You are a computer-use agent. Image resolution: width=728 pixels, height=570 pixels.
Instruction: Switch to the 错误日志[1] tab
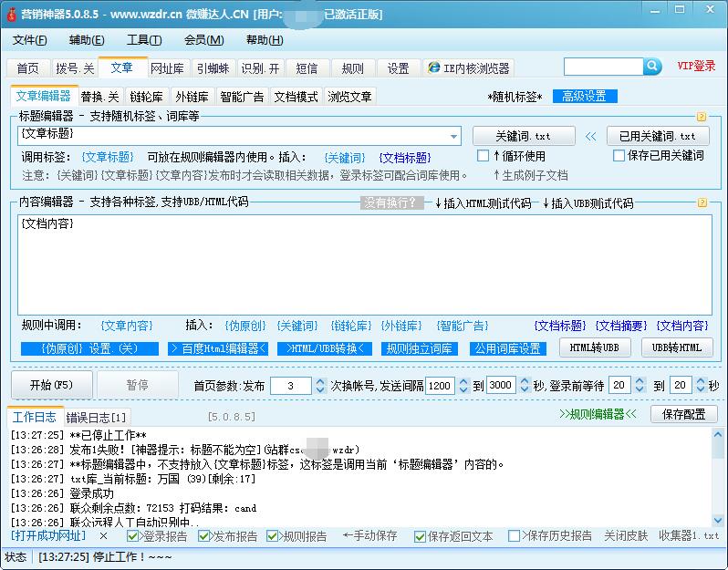tap(96, 418)
